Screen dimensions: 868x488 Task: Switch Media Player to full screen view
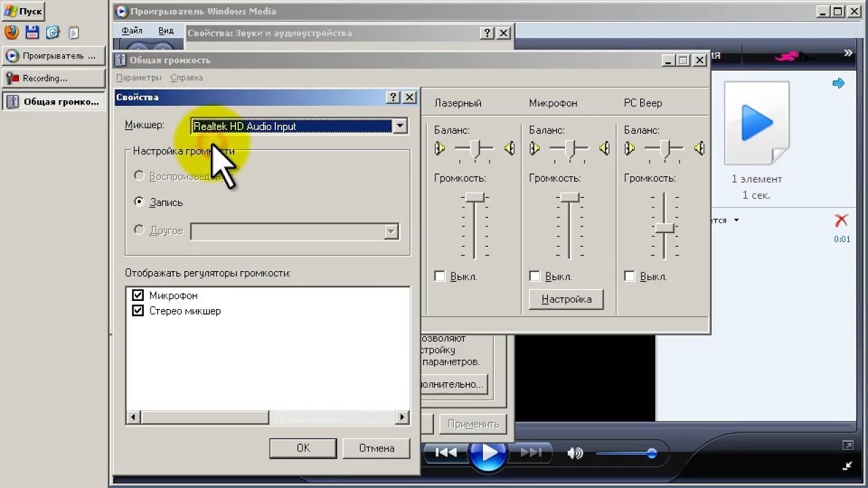[848, 445]
